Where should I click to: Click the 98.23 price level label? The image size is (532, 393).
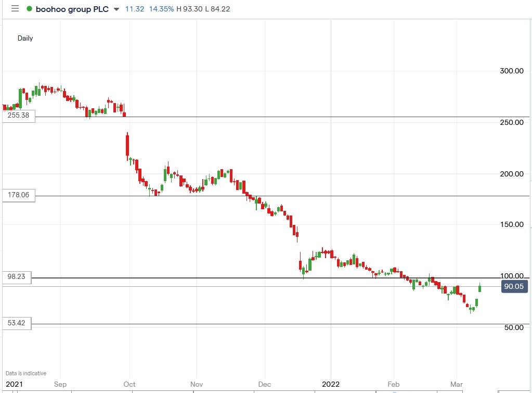coord(17,277)
